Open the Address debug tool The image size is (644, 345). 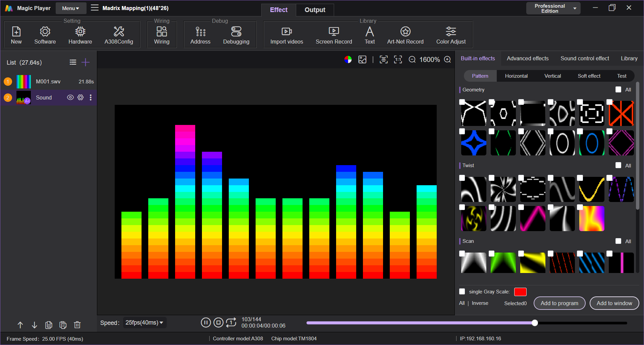[x=200, y=35]
